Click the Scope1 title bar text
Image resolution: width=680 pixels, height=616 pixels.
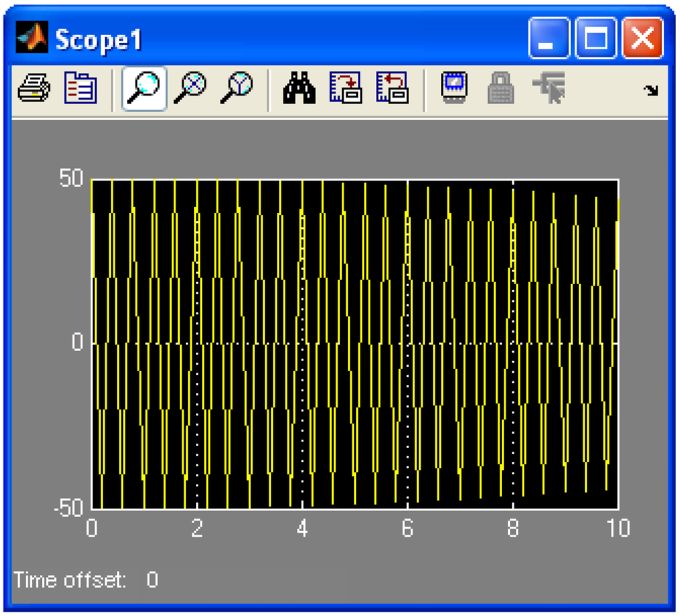tap(98, 40)
